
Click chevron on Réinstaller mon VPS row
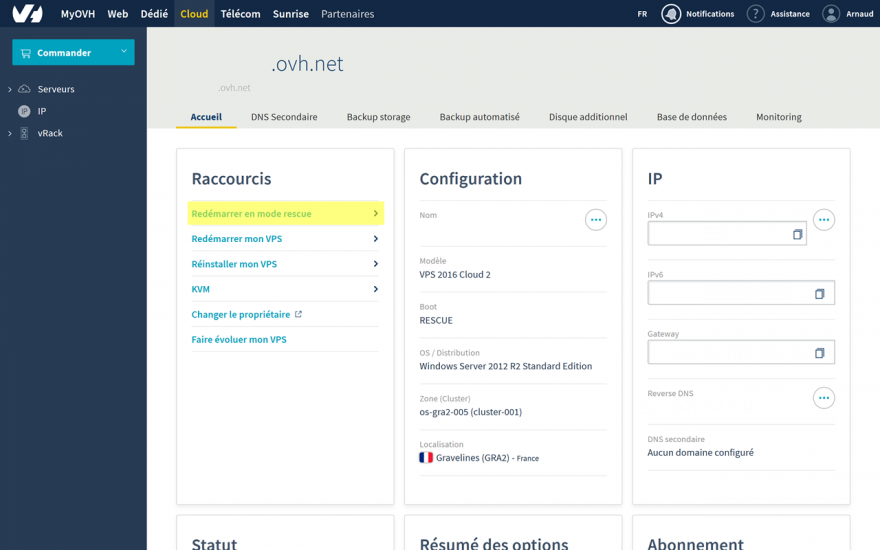click(x=375, y=264)
